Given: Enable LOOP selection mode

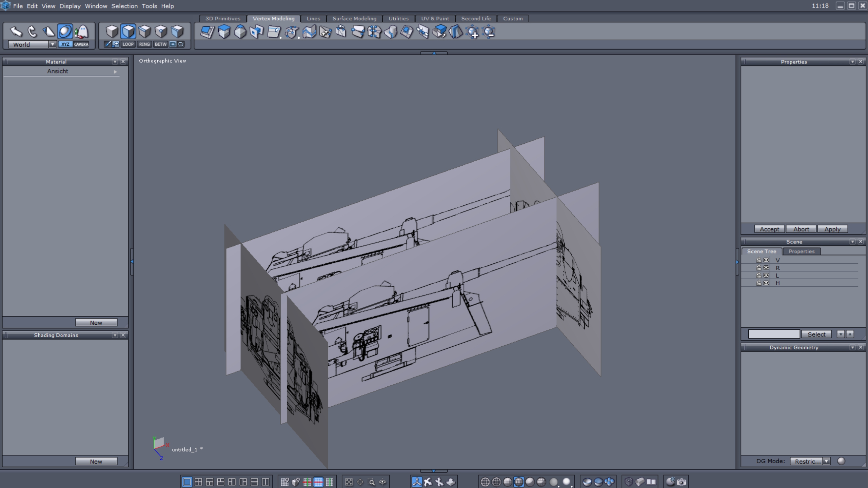Looking at the screenshot, I should tap(128, 44).
